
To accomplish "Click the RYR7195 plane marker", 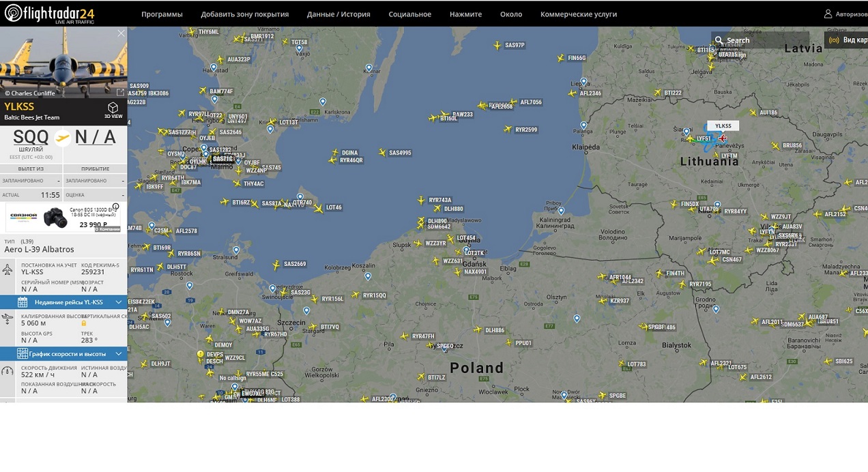I will (x=682, y=284).
